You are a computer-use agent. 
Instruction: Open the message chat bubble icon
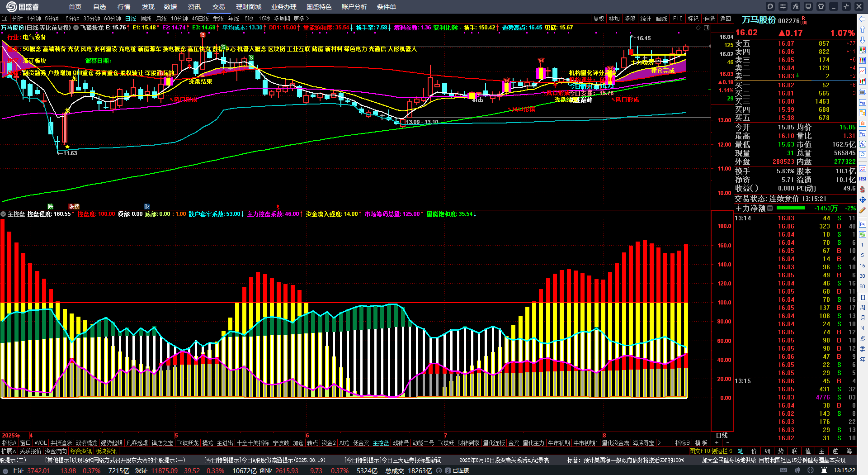(770, 6)
